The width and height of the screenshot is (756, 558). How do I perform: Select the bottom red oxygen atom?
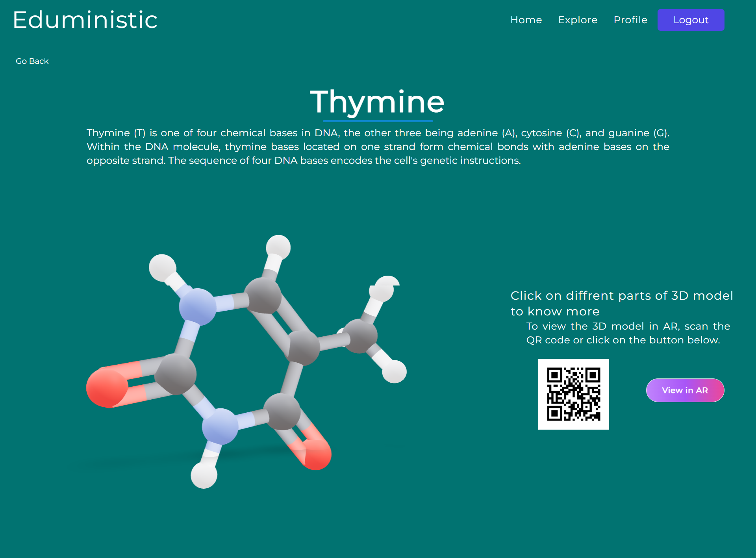click(x=317, y=455)
